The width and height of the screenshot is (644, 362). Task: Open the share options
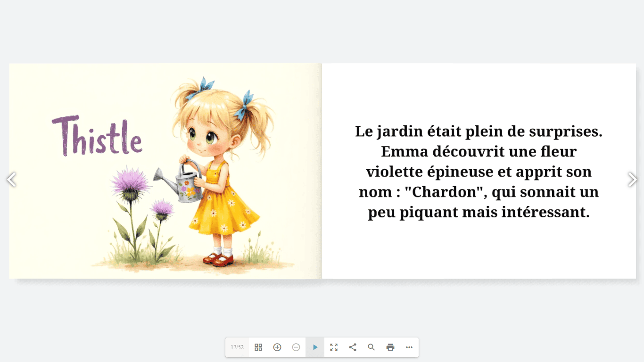pos(353,347)
